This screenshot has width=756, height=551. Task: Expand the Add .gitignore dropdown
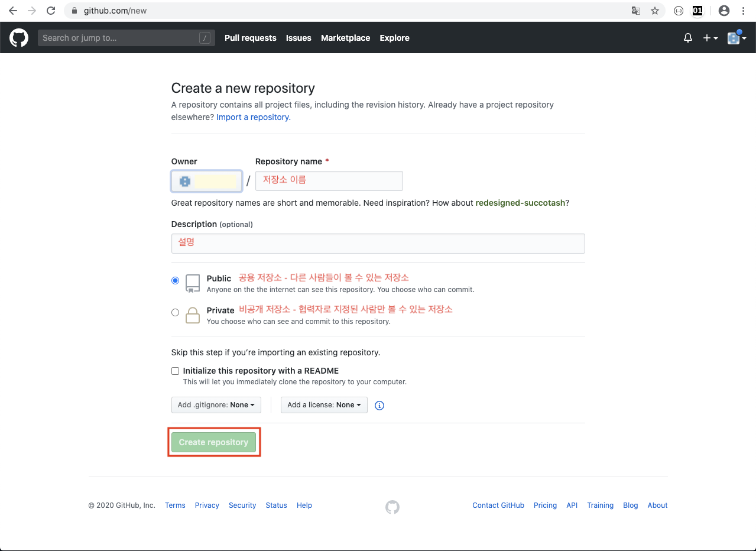click(x=216, y=405)
